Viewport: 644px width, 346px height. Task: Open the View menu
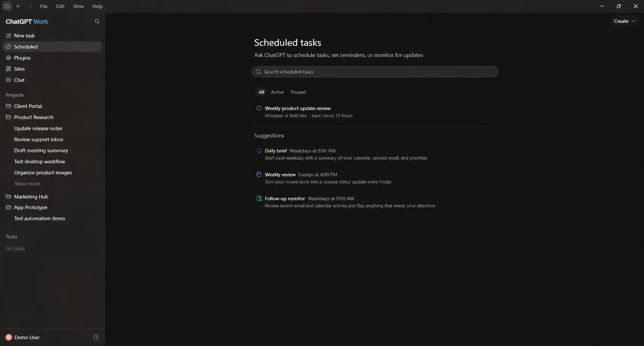point(78,6)
